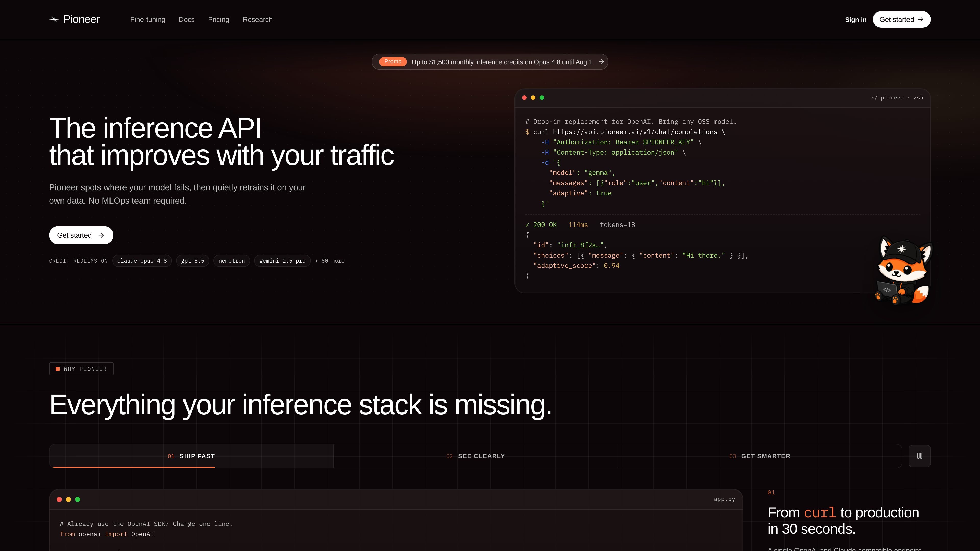Click the WHY PIONEER section badge

point(81,369)
